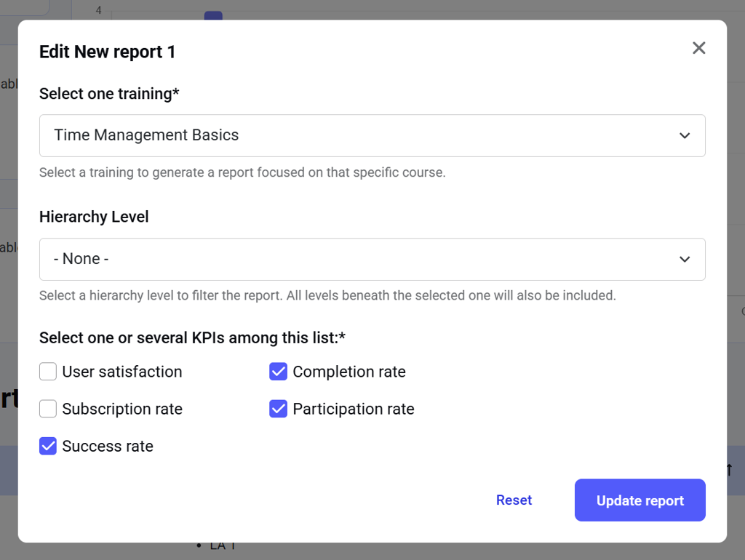Click the 'Hierarchy Level' heading

tap(94, 217)
